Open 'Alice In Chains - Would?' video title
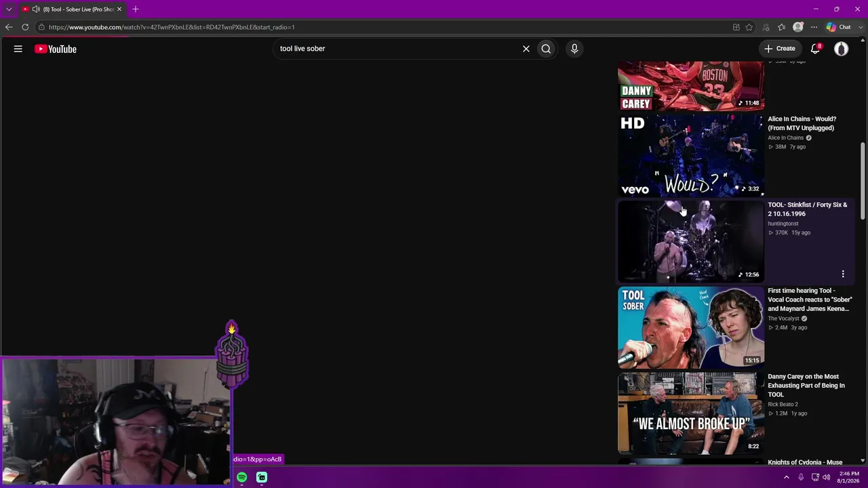Viewport: 868px width, 488px height. tap(802, 123)
